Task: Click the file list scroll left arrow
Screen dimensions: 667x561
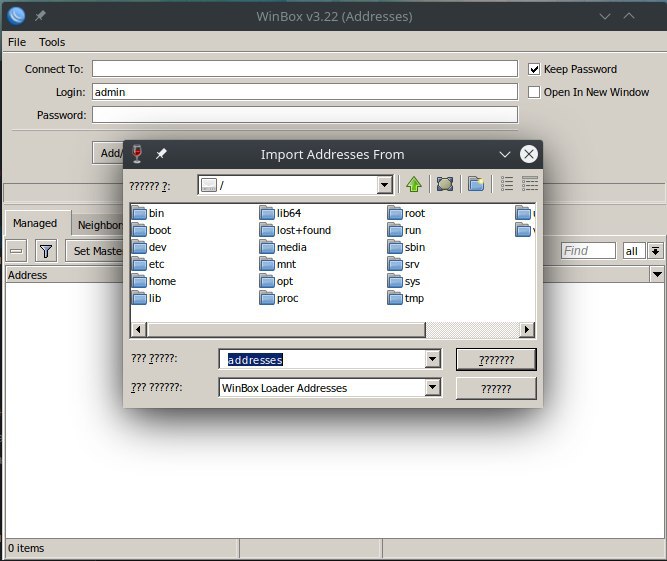Action: (x=138, y=329)
